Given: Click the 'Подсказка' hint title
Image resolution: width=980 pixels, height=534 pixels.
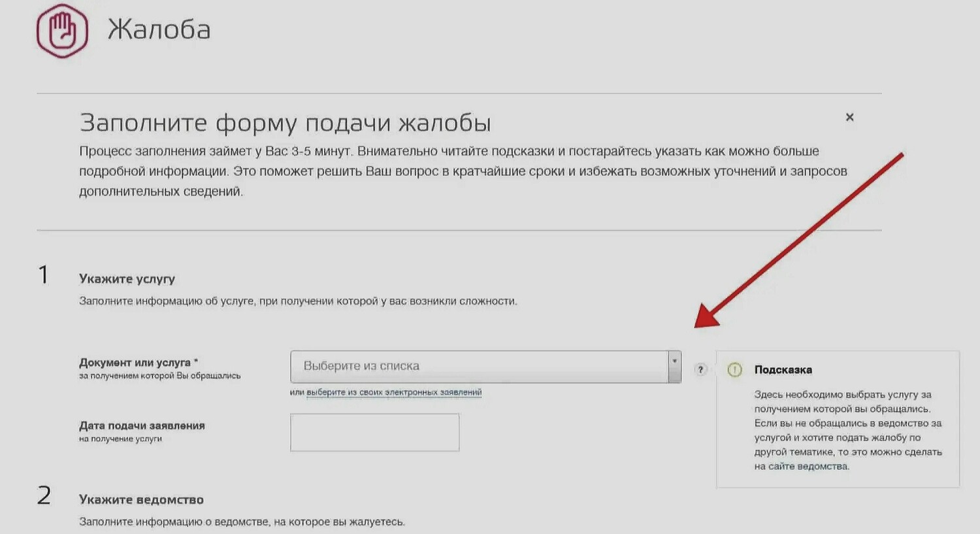Looking at the screenshot, I should 783,370.
